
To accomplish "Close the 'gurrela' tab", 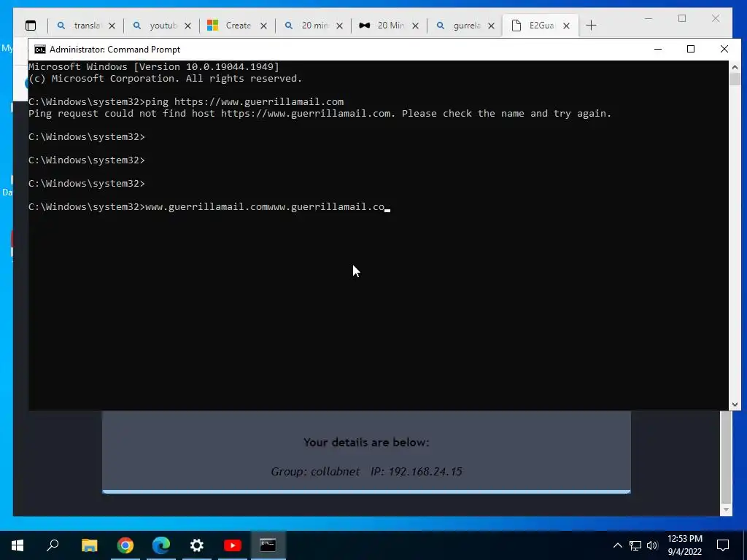I will 491,26.
